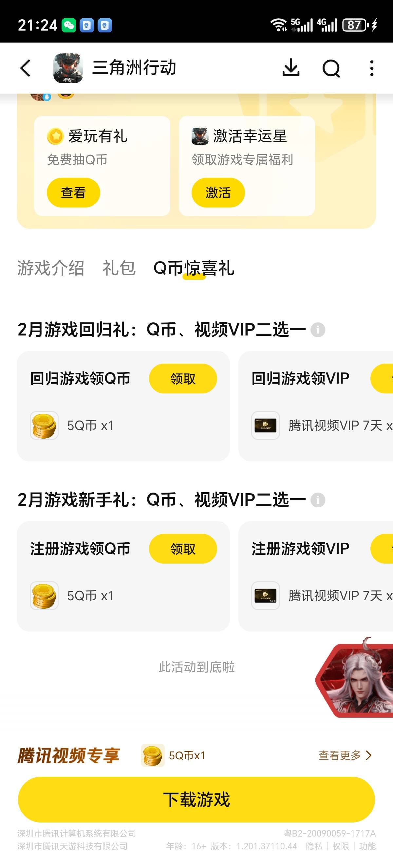
Task: Tap the download icon in header
Action: tap(290, 68)
